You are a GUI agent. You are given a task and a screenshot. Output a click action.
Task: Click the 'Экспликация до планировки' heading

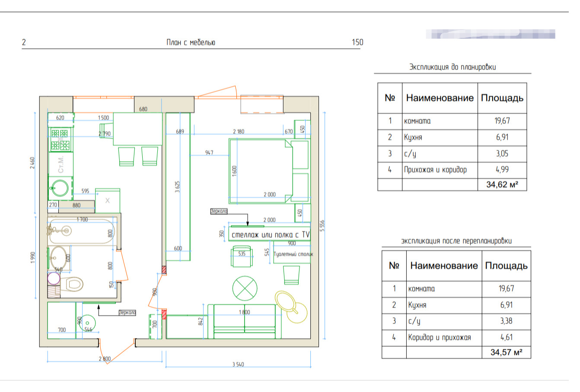453,67
